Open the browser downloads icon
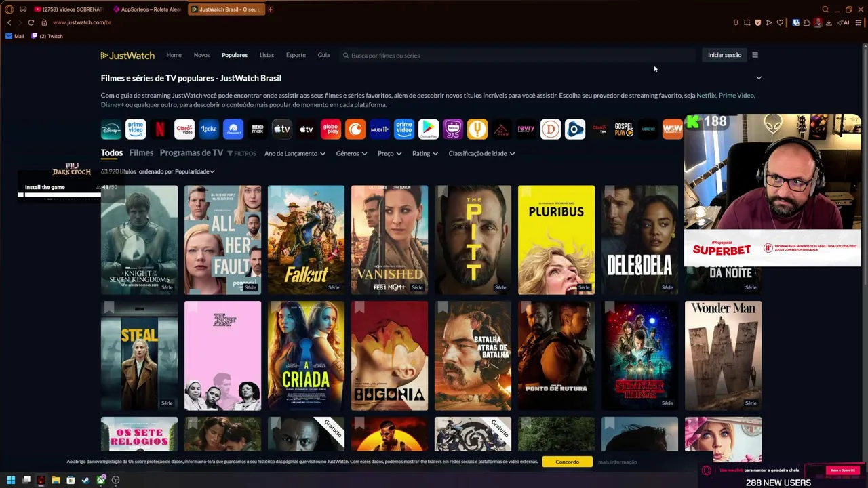 [829, 22]
